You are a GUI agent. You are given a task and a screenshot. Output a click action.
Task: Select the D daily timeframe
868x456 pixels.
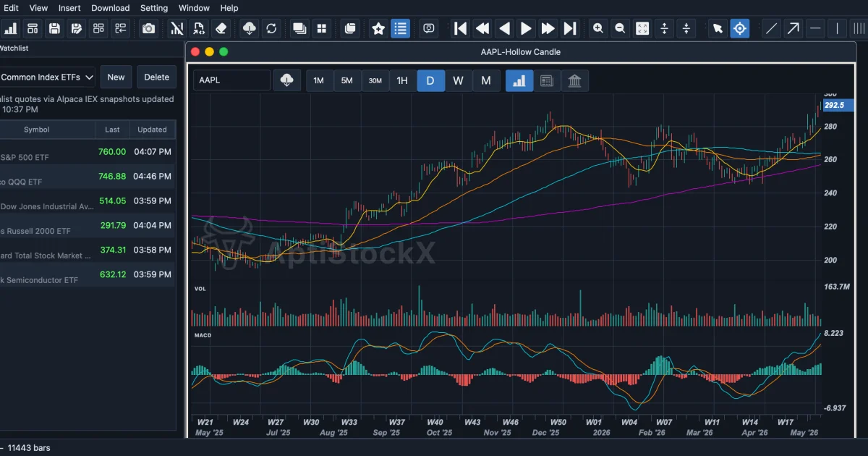click(430, 80)
